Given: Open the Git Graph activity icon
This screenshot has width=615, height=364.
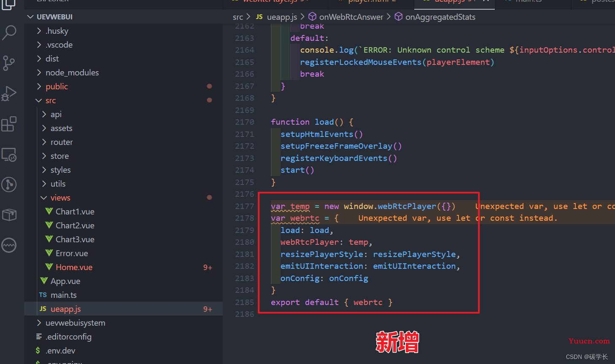Looking at the screenshot, I should [x=9, y=185].
